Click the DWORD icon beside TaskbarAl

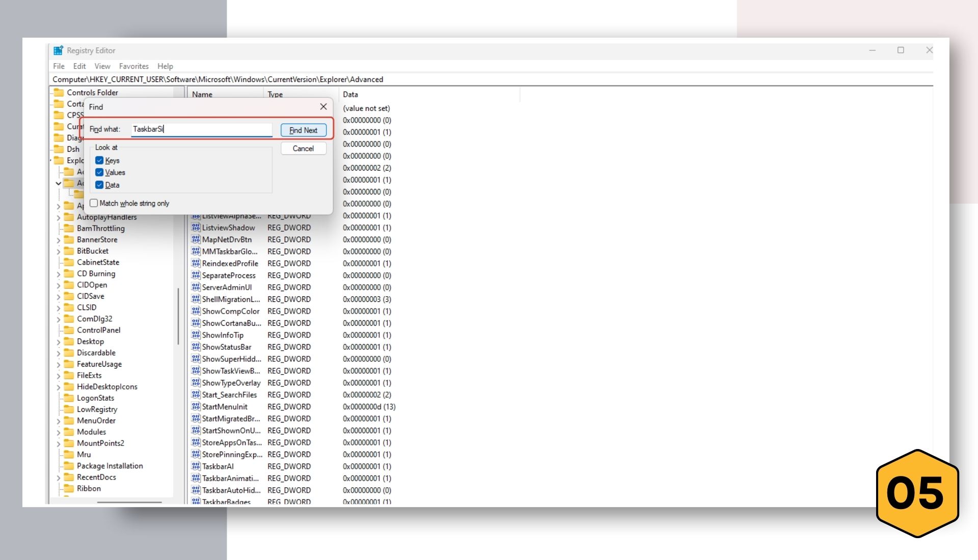(196, 466)
